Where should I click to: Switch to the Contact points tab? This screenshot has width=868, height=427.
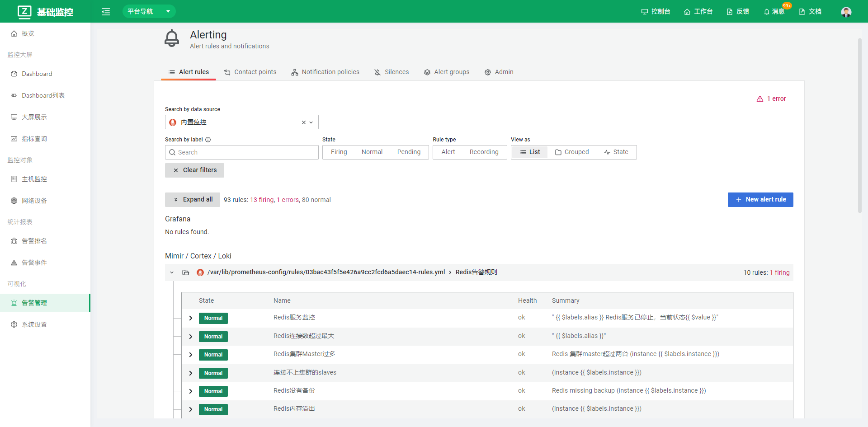coord(250,72)
